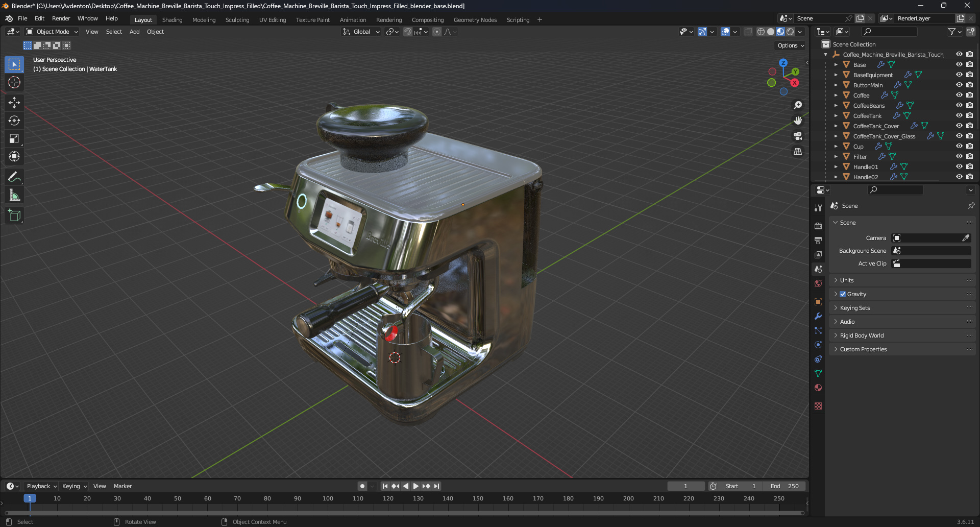Select the Select Box tool
This screenshot has height=527, width=980.
pos(14,64)
